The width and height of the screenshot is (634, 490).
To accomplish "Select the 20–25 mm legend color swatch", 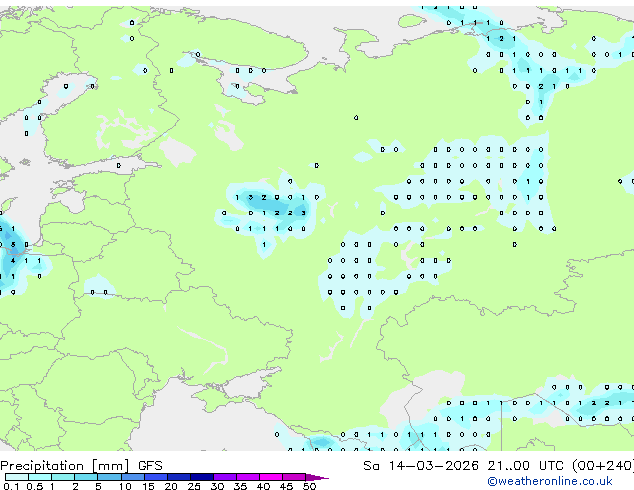I will (178, 477).
